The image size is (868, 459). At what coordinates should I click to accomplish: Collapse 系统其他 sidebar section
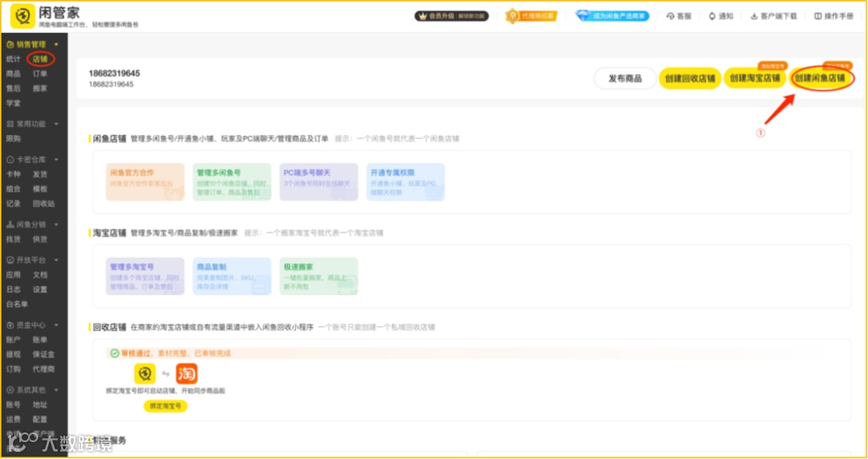click(x=56, y=391)
